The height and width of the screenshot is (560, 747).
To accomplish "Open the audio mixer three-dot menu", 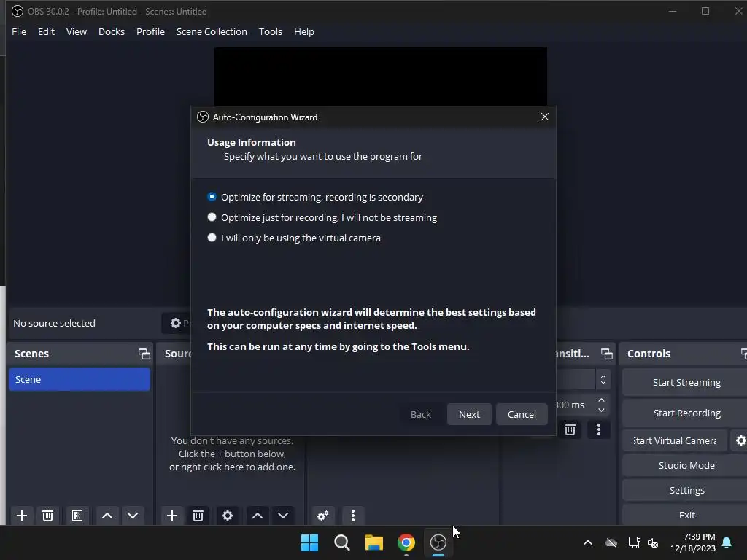I will point(353,516).
